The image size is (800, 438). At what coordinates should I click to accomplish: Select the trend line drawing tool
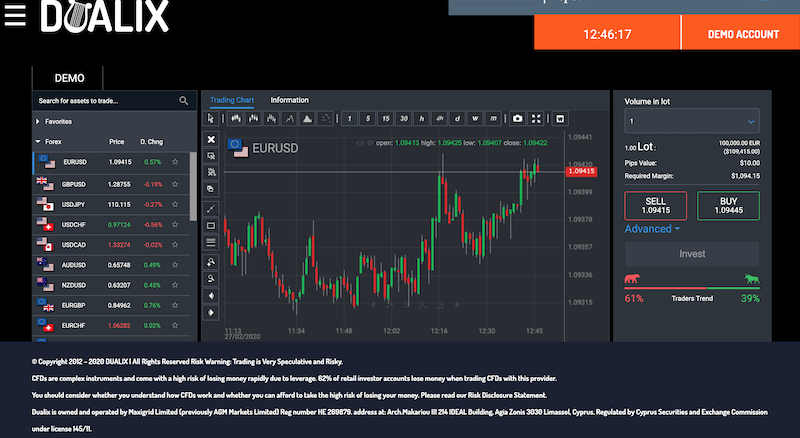pos(211,208)
